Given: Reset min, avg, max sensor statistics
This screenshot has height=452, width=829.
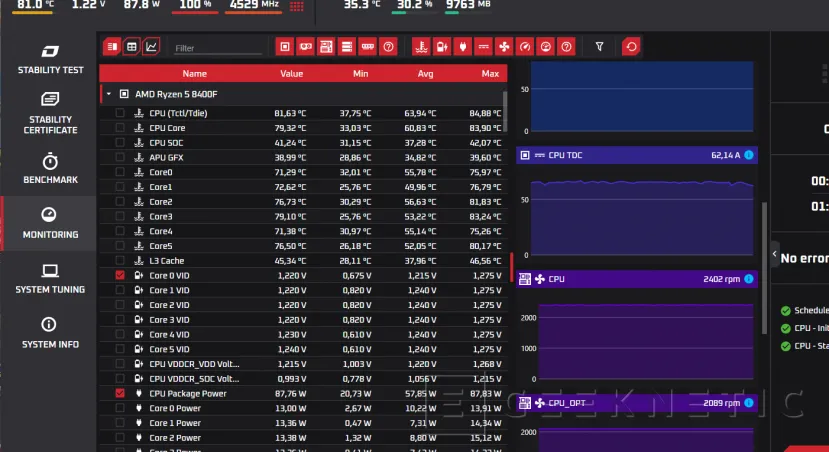Looking at the screenshot, I should (631, 47).
